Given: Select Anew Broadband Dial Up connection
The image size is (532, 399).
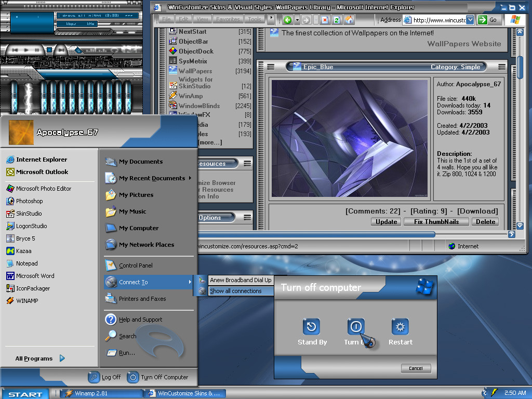Looking at the screenshot, I should (241, 280).
